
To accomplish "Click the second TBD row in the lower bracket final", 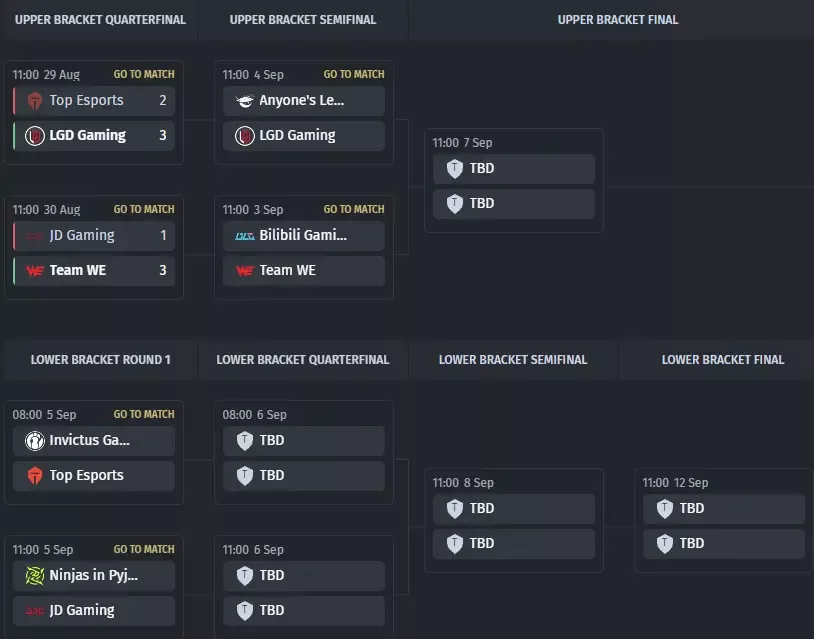I will [724, 543].
